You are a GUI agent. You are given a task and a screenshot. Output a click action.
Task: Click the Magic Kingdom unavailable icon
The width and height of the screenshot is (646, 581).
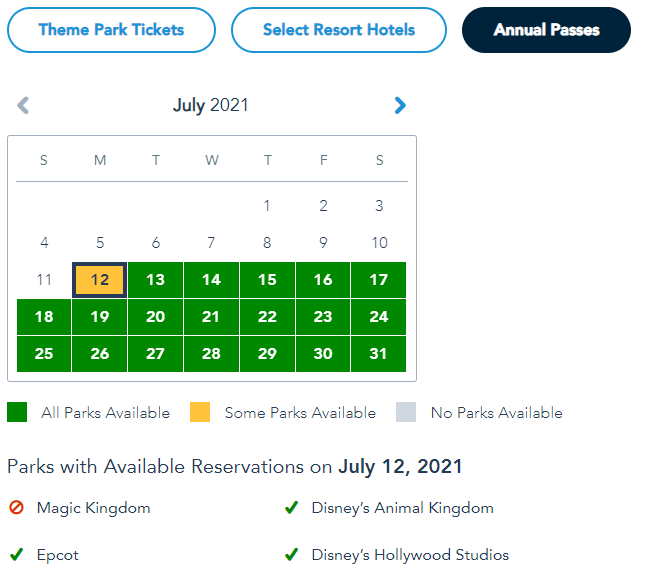(x=16, y=508)
